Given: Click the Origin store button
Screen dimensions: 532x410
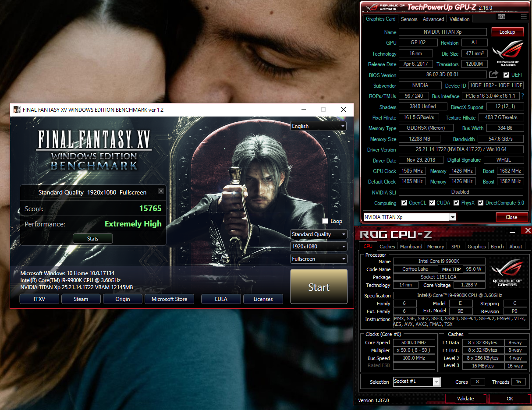Looking at the screenshot, I should (x=123, y=299).
